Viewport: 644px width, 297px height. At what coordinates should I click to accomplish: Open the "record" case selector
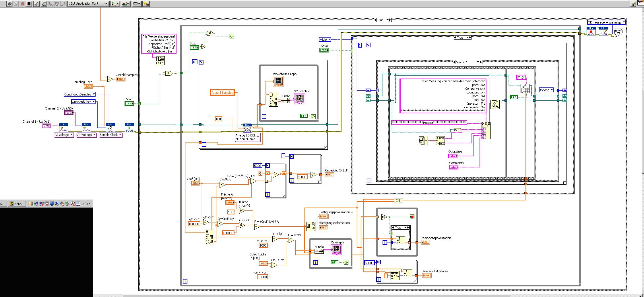467,62
